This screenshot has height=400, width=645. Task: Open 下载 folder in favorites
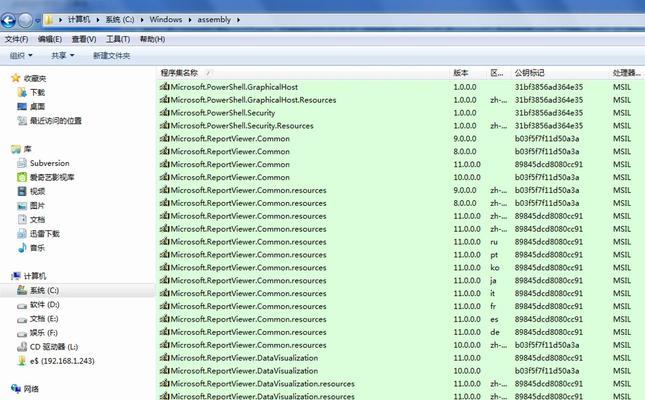[37, 93]
